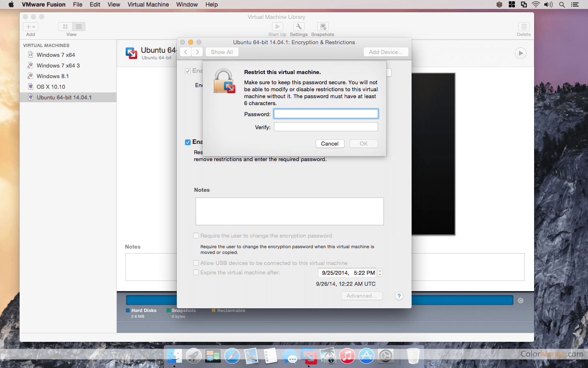The height and width of the screenshot is (368, 588).
Task: Open the Virtual Machine menu
Action: point(148,4)
